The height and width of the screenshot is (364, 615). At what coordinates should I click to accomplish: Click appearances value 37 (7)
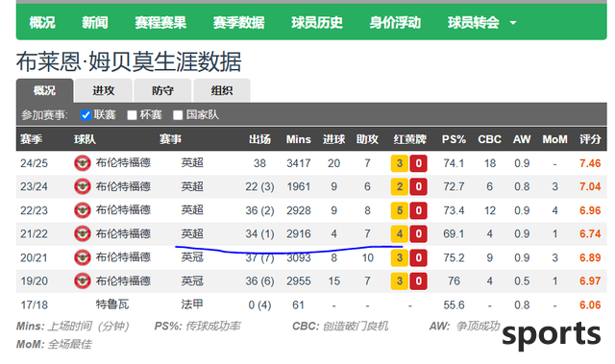259,257
